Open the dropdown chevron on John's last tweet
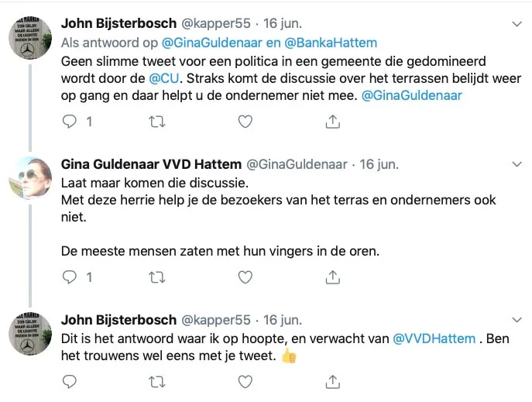This screenshot has width=532, height=402. pos(518,319)
